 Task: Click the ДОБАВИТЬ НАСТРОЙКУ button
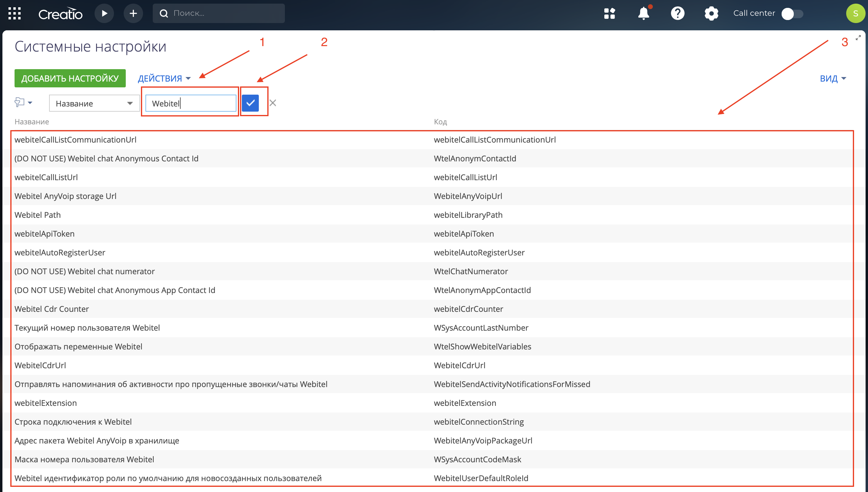(x=70, y=78)
